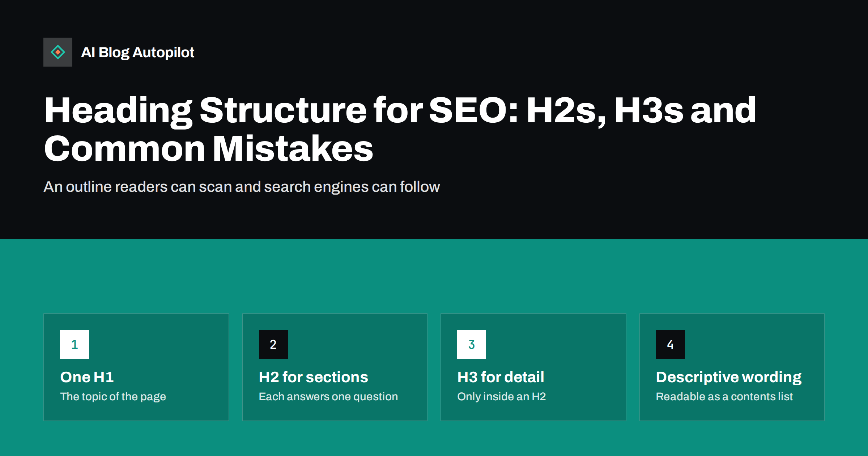
Task: Click 'Only inside an H2' text
Action: pos(502,397)
